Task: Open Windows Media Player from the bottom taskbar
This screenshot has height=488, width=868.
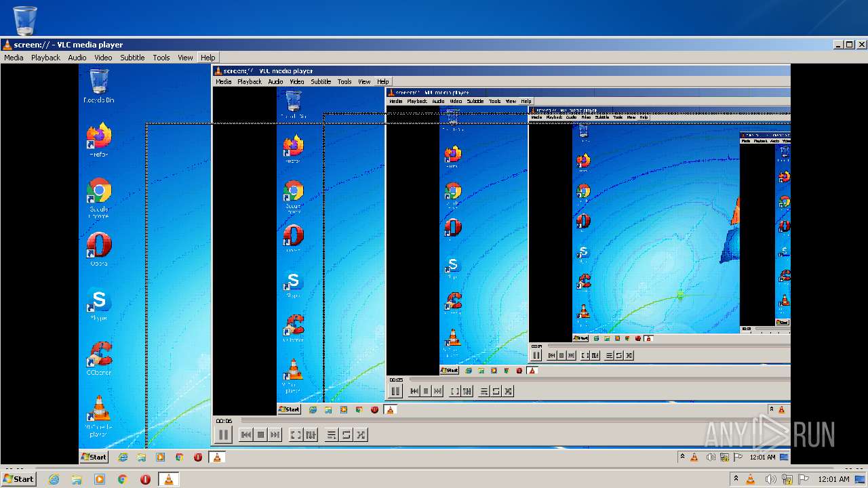Action: 100,479
